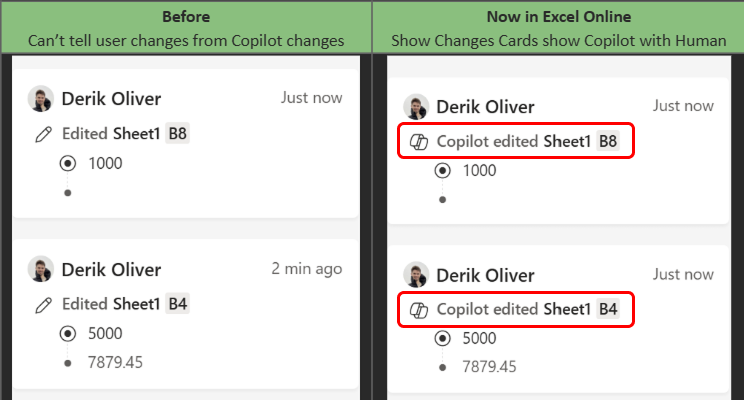
Task: Click Derik Oliver's avatar in Before B8 card
Action: 41,99
